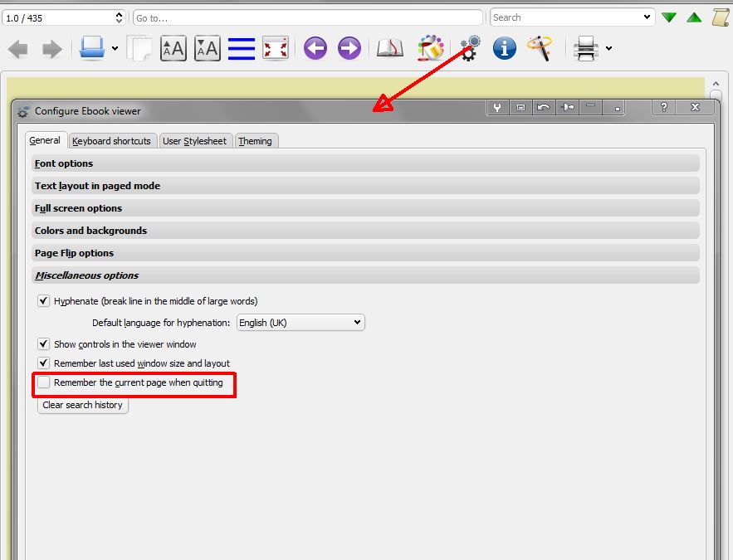Click the pin icon in dialog title bar
The height and width of the screenshot is (560, 733).
pos(568,107)
